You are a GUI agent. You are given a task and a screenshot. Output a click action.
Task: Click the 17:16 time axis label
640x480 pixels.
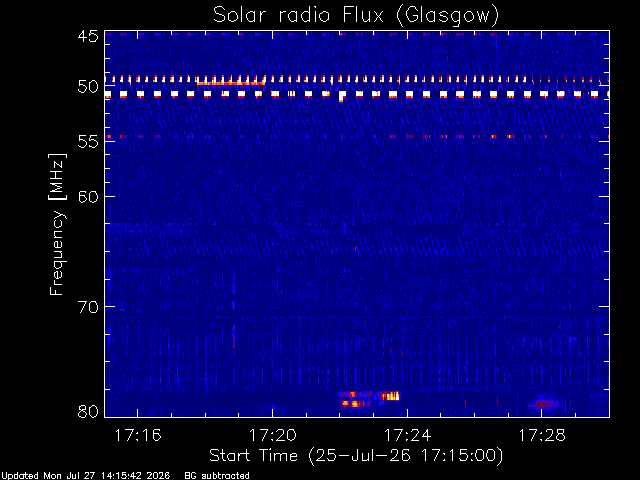coord(138,435)
